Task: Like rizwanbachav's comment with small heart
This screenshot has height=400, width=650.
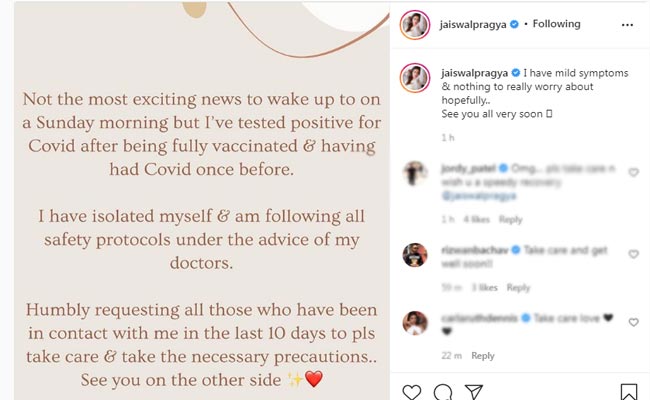Action: click(634, 252)
